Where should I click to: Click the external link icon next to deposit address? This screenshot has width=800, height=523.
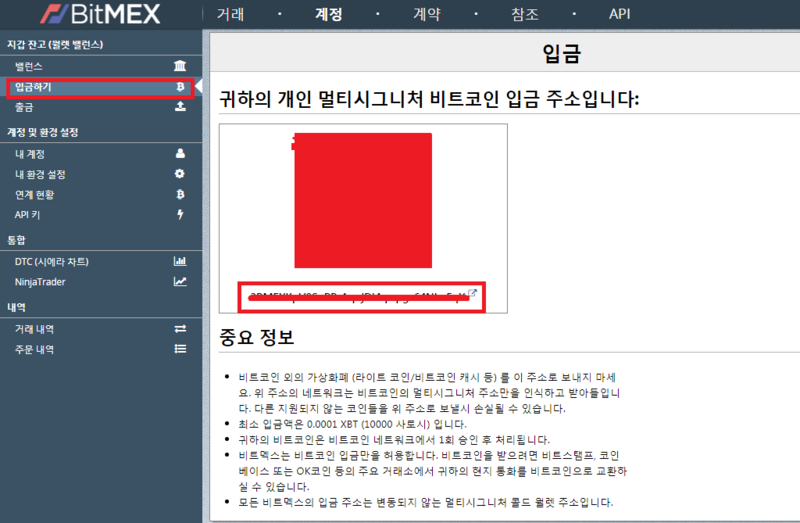472,293
